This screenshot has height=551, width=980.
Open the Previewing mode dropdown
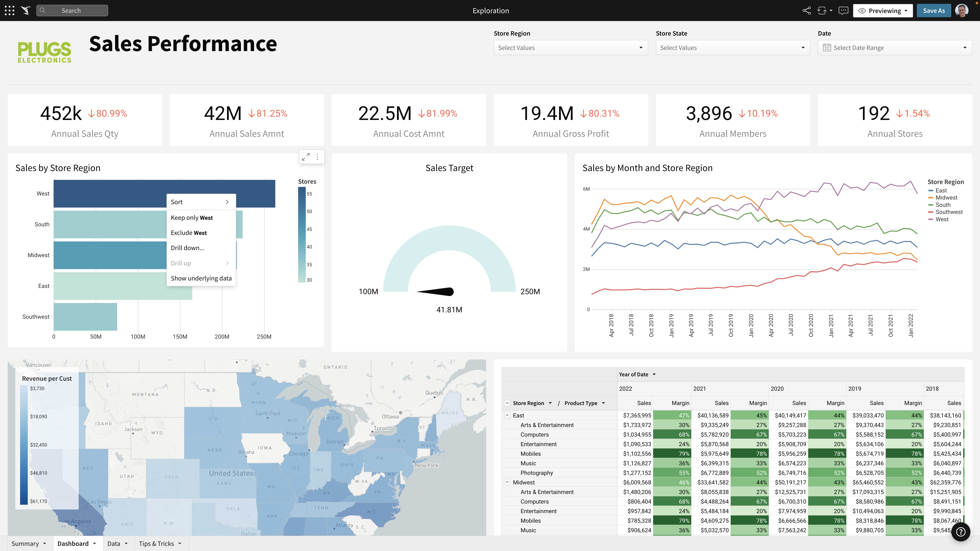[883, 10]
